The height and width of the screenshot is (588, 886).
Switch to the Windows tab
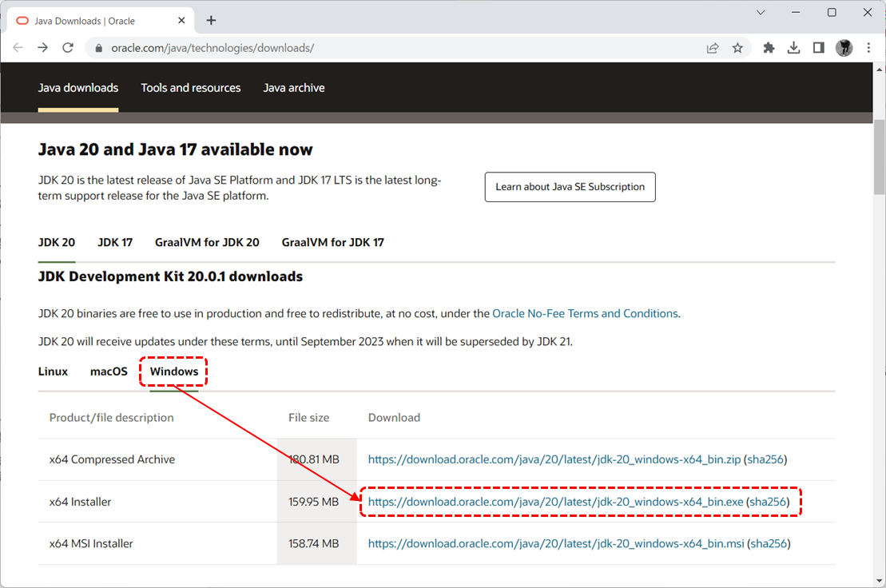pyautogui.click(x=174, y=371)
